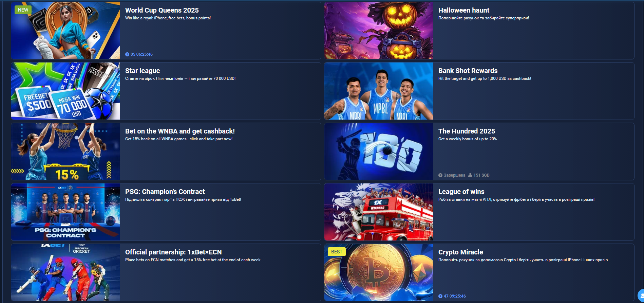Viewport: 644px width, 303px height.
Task: Open the Halloween haunt pumpkin image
Action: [x=378, y=31]
